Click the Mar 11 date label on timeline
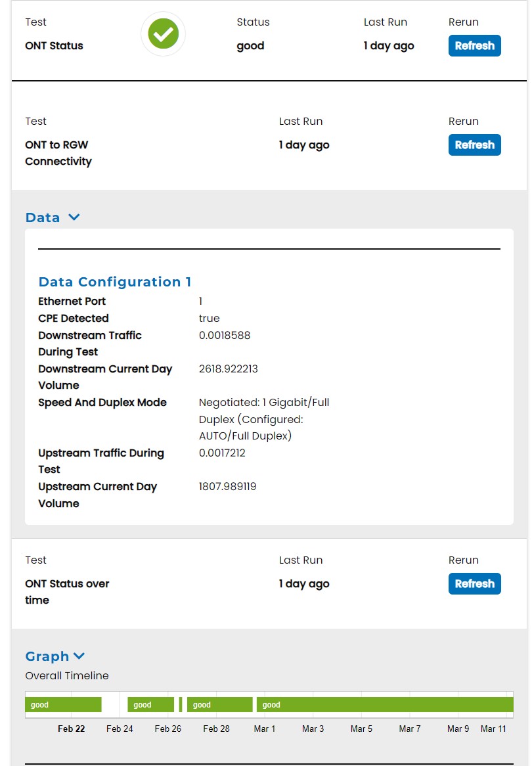 coord(493,729)
